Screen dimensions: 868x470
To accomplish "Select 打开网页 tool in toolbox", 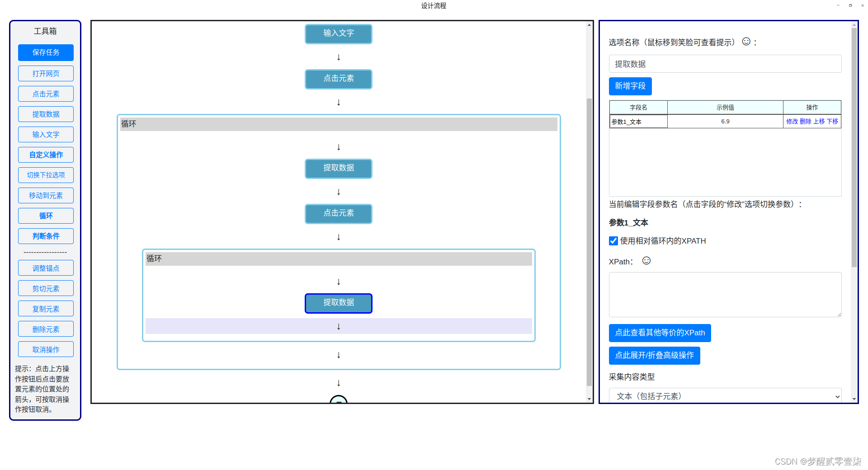I will pos(46,73).
